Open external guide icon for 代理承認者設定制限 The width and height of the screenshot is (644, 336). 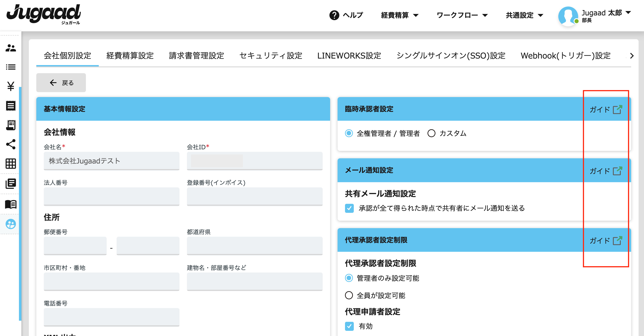pos(617,240)
